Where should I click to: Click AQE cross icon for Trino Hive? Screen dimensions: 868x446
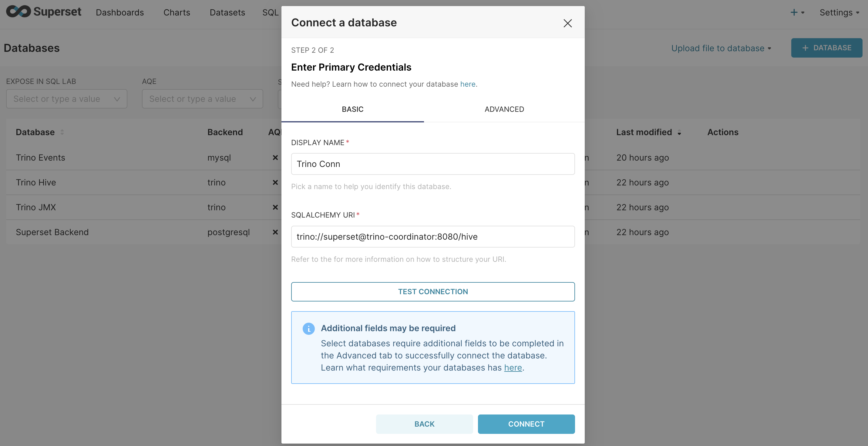(275, 182)
